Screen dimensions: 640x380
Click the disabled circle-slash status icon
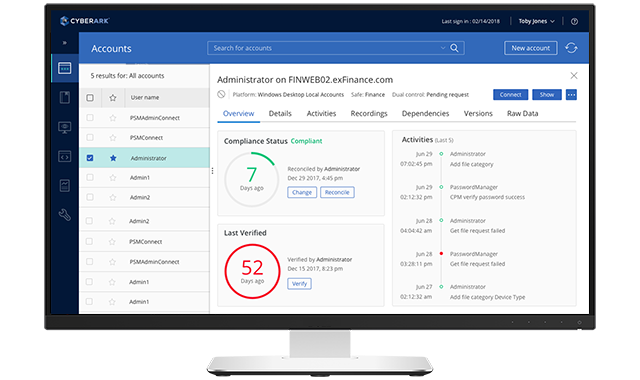[221, 94]
